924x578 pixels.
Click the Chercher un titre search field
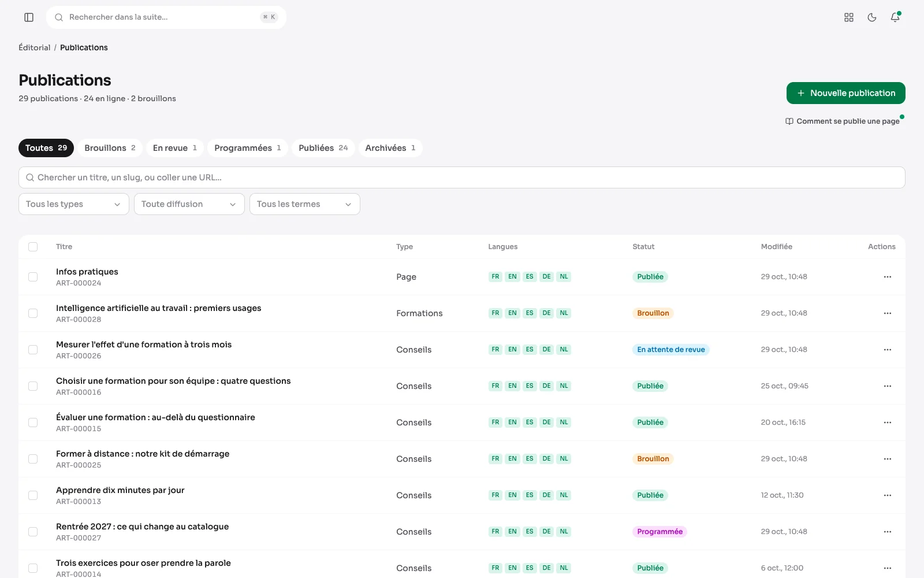coord(462,177)
